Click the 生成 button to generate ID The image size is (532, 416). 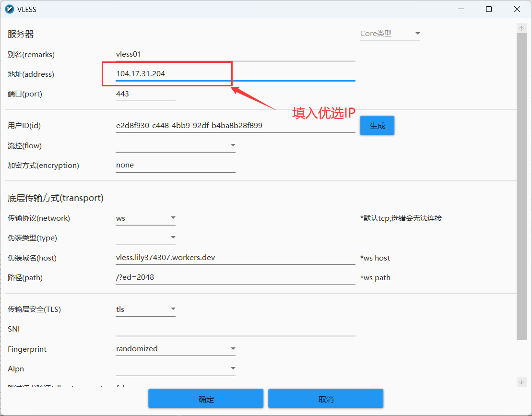(x=377, y=126)
